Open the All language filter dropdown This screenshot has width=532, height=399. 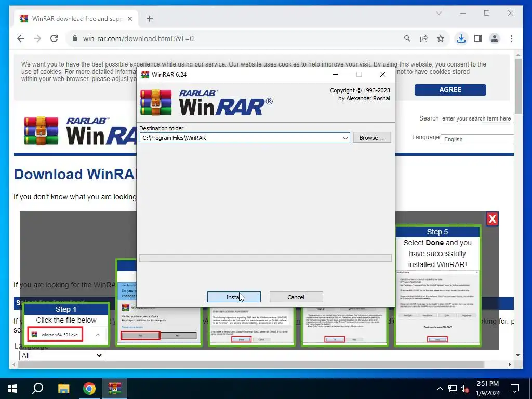(x=62, y=355)
